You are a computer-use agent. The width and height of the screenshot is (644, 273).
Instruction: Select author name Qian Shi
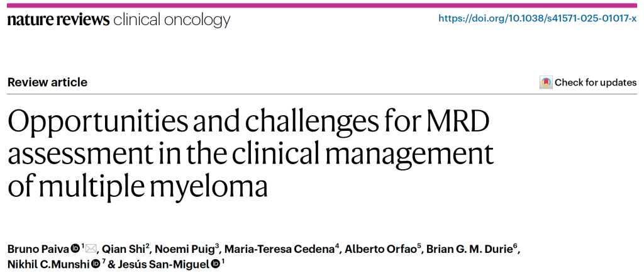point(123,248)
